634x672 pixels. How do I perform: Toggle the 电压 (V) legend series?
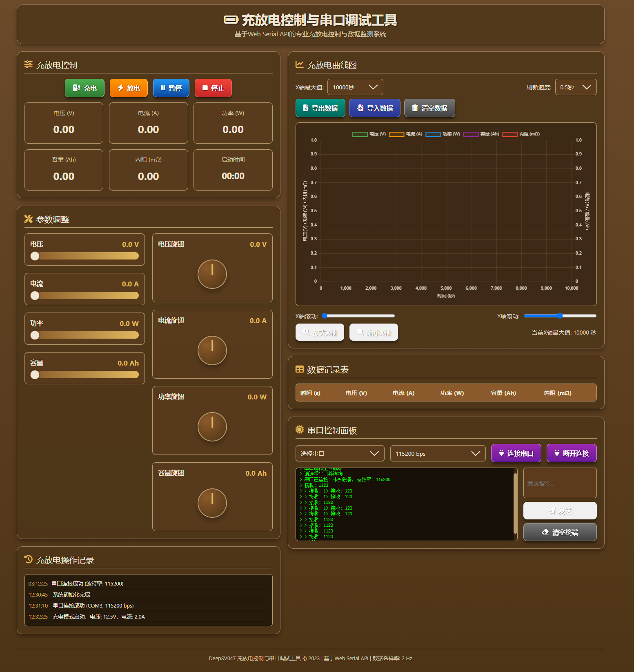[369, 134]
